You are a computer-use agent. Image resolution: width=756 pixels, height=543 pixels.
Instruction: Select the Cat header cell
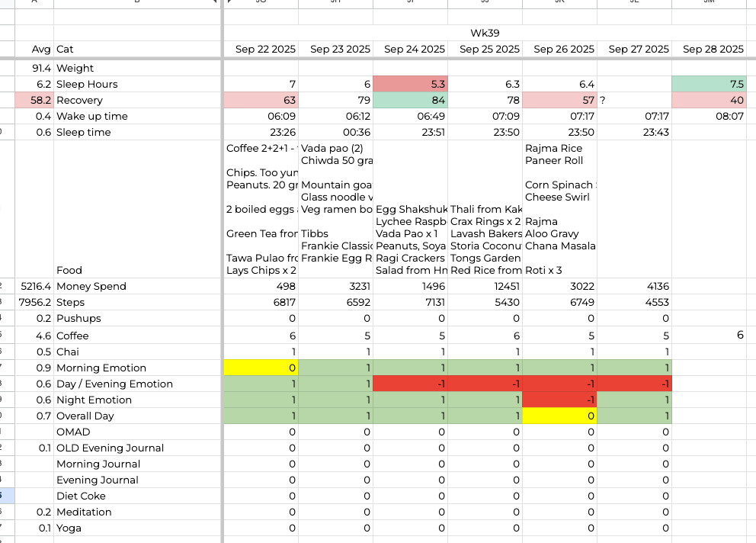coord(137,50)
